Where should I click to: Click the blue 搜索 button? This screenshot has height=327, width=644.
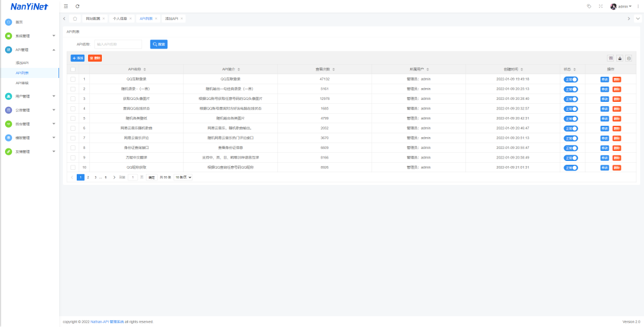(158, 45)
